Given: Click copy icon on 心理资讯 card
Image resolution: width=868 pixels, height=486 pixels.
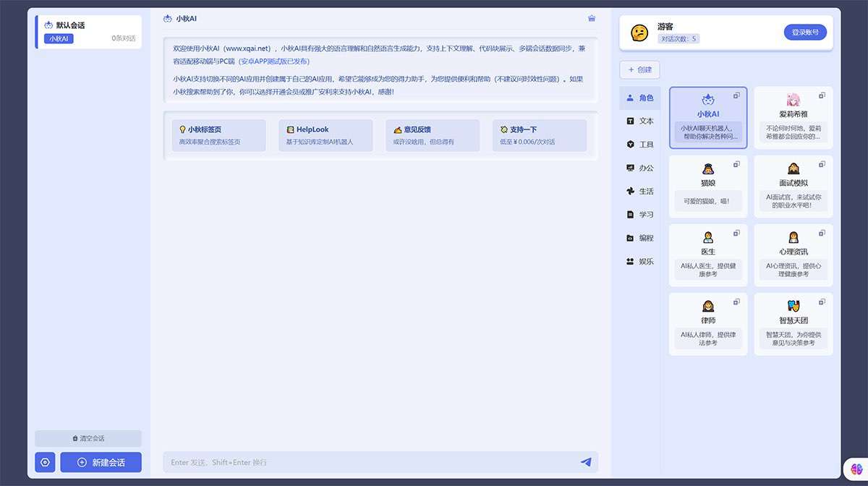Looking at the screenshot, I should point(822,233).
